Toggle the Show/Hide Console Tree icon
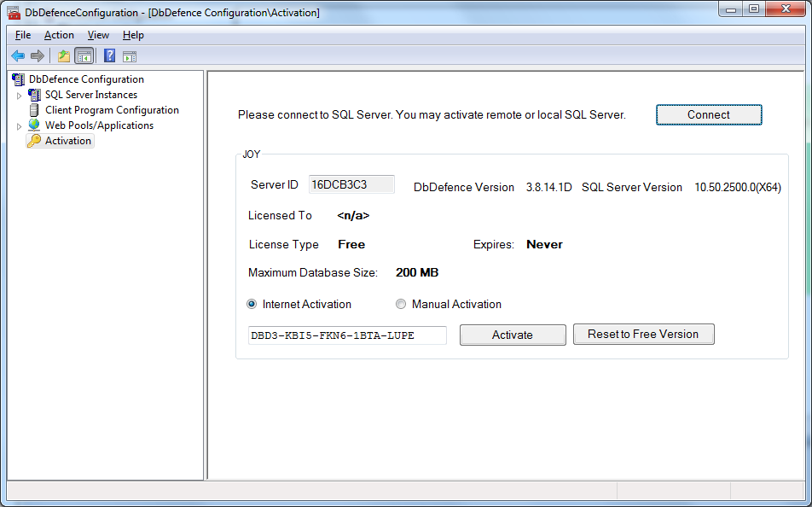This screenshot has height=507, width=812. point(84,56)
